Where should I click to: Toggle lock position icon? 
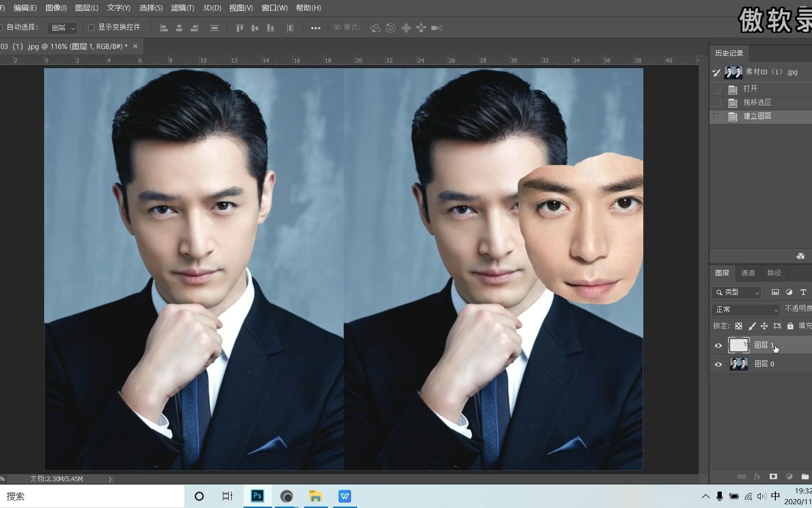(765, 326)
